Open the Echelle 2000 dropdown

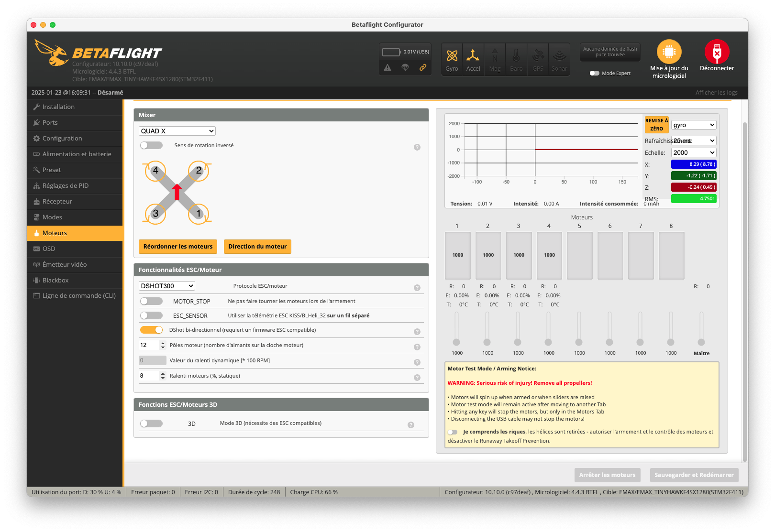tap(694, 152)
